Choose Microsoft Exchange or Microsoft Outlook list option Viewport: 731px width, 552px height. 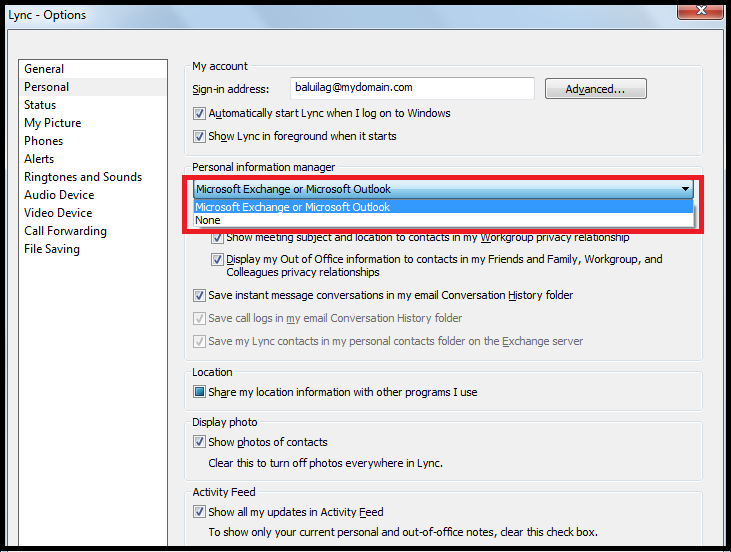pyautogui.click(x=443, y=207)
